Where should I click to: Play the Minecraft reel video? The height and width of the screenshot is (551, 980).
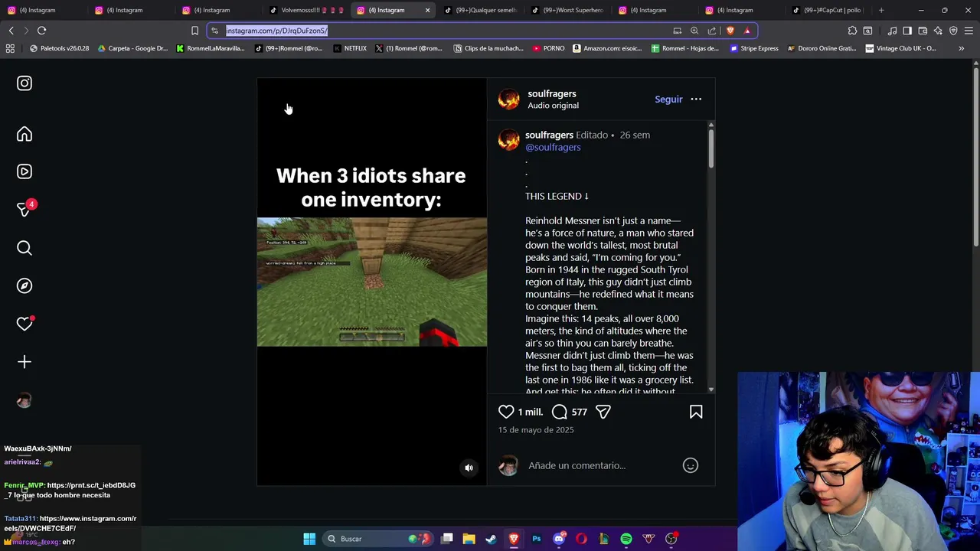(371, 282)
